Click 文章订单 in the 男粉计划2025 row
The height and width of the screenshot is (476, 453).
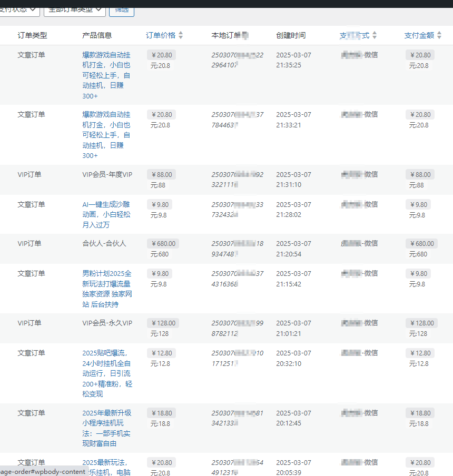click(31, 273)
